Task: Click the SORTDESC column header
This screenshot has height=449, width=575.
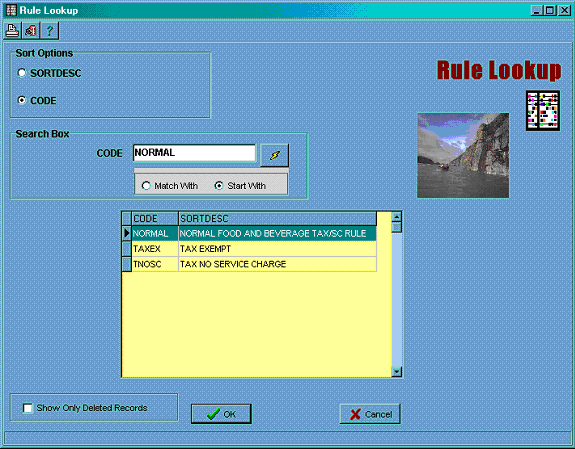Action: coord(277,219)
